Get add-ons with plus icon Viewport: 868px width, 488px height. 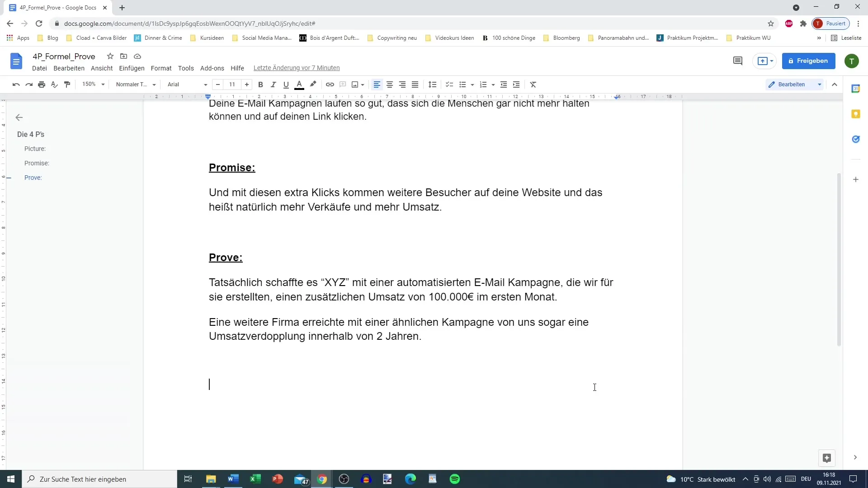tap(855, 179)
